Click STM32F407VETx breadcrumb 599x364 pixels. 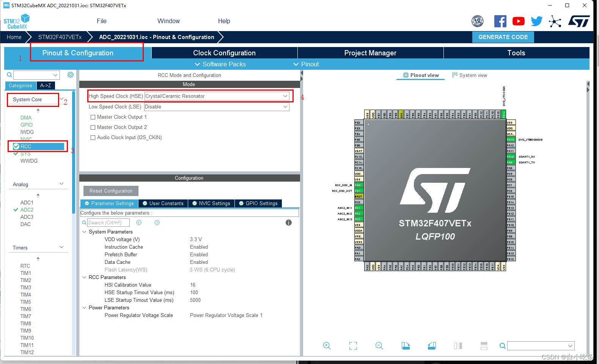[x=60, y=37]
